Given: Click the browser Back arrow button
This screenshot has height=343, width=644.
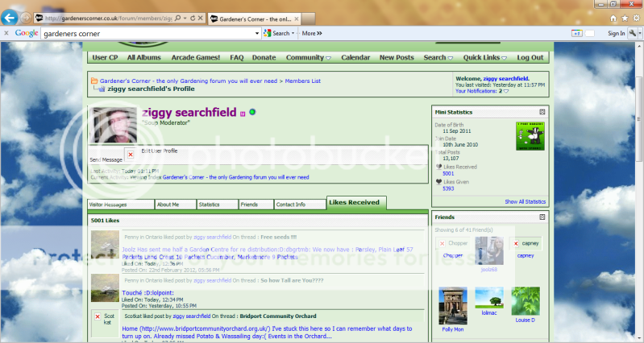Looking at the screenshot, I should pos(10,17).
